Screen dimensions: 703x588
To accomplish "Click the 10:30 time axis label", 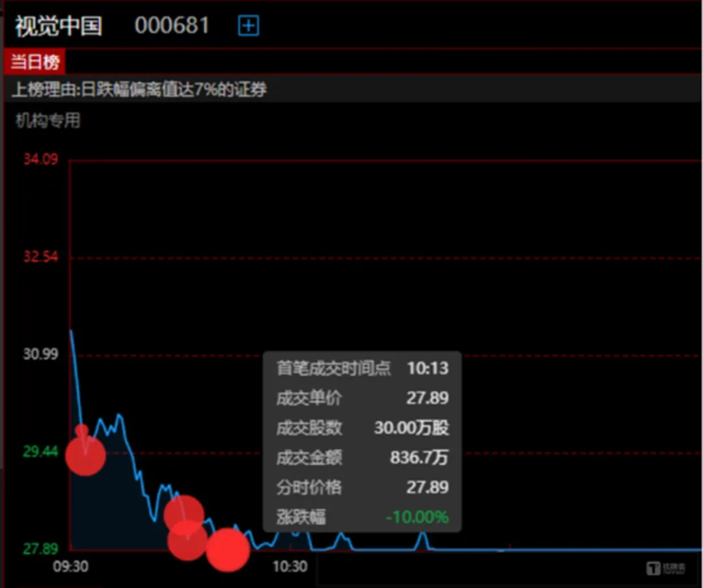I will [x=290, y=567].
